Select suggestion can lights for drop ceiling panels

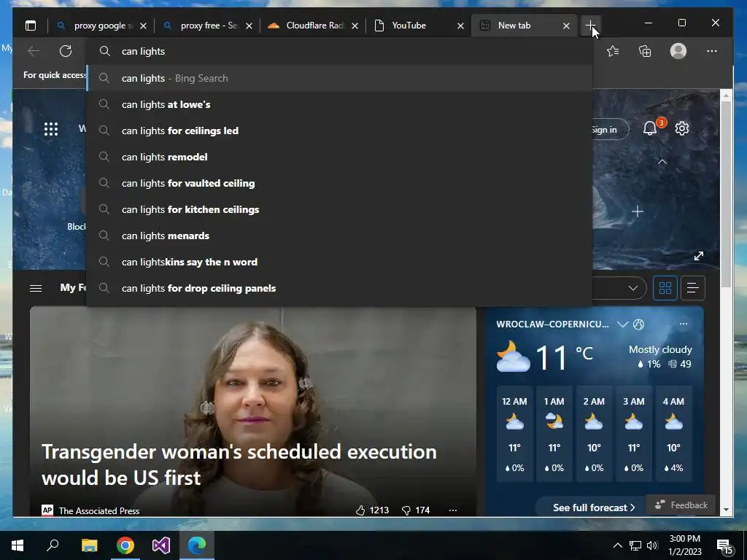(339, 288)
